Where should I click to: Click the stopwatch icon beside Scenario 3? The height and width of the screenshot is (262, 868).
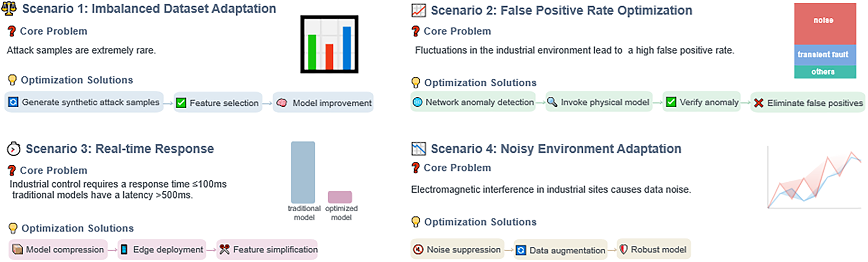pos(14,149)
